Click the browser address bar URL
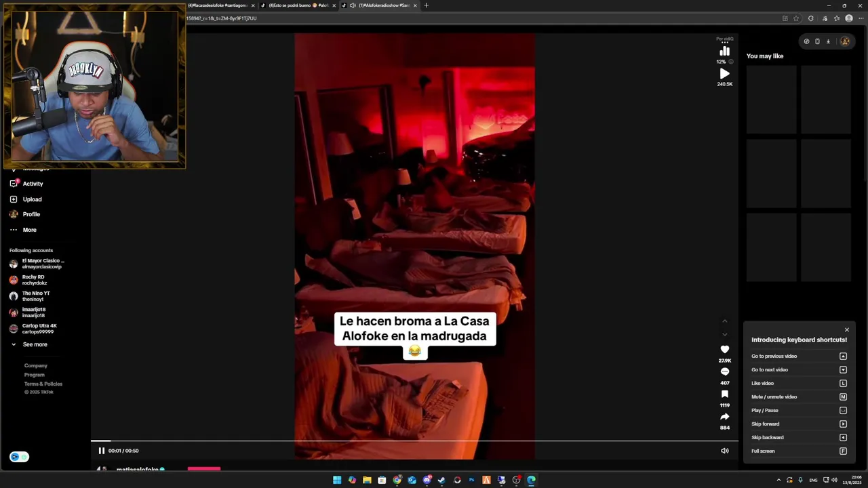Screen dimensions: 868x488 pyautogui.click(x=221, y=18)
